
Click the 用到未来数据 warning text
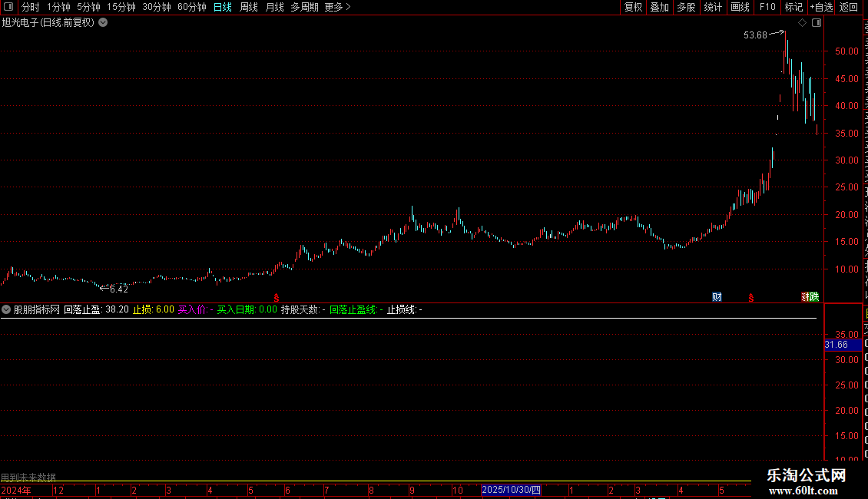[28, 477]
